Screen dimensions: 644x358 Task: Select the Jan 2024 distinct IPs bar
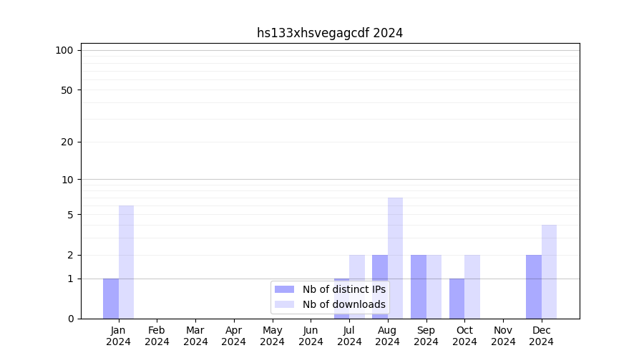coord(111,299)
